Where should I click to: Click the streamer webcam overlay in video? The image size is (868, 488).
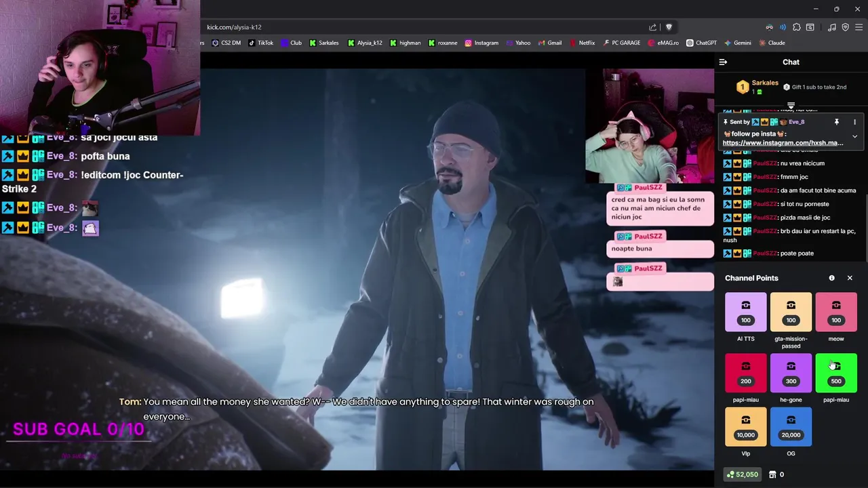point(649,125)
